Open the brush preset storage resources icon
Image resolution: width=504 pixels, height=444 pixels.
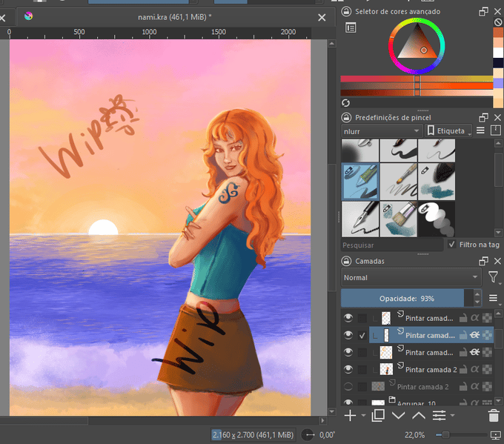coord(495,130)
